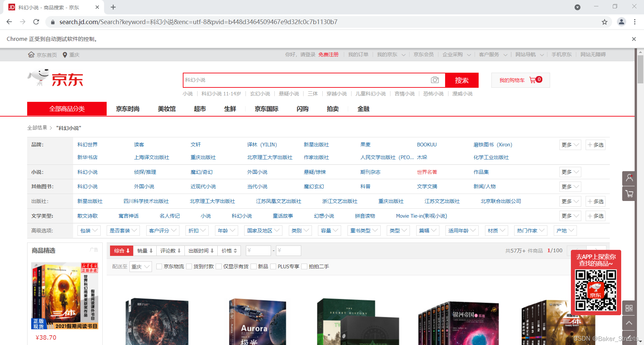This screenshot has width=644, height=345.
Task: Open the 是否套装 dropdown
Action: (123, 230)
